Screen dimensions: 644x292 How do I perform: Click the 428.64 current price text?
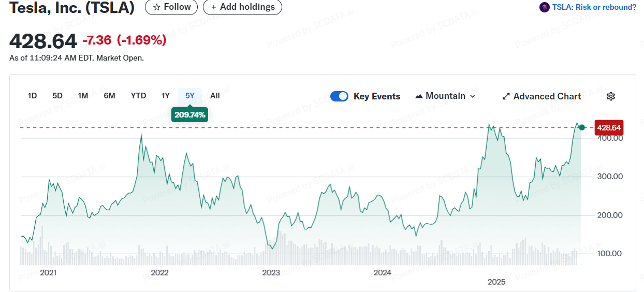click(x=43, y=41)
